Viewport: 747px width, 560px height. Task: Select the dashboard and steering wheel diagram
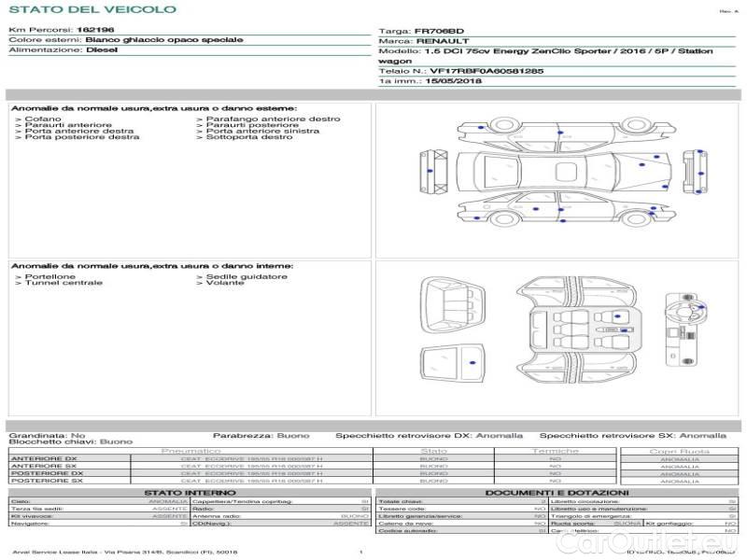pyautogui.click(x=684, y=330)
